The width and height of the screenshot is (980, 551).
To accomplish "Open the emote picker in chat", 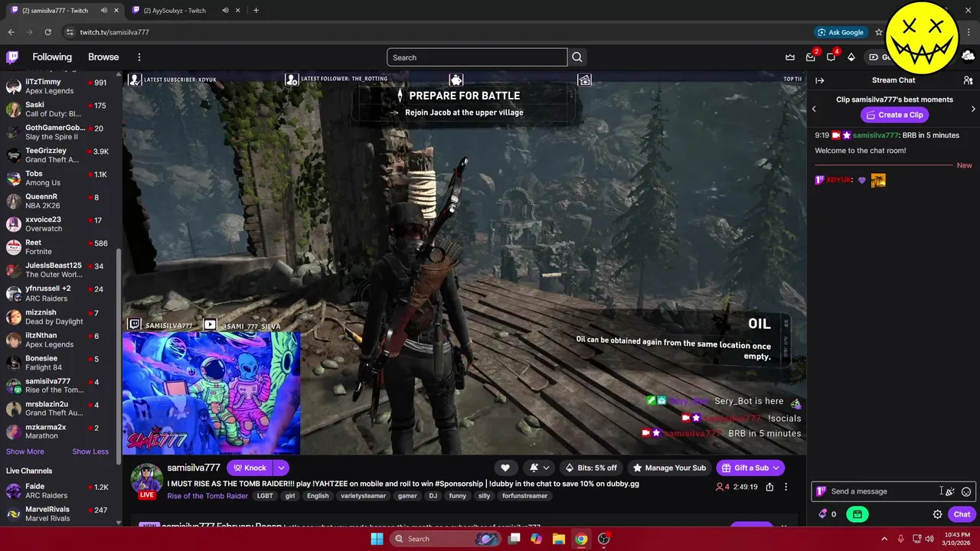I will [966, 491].
